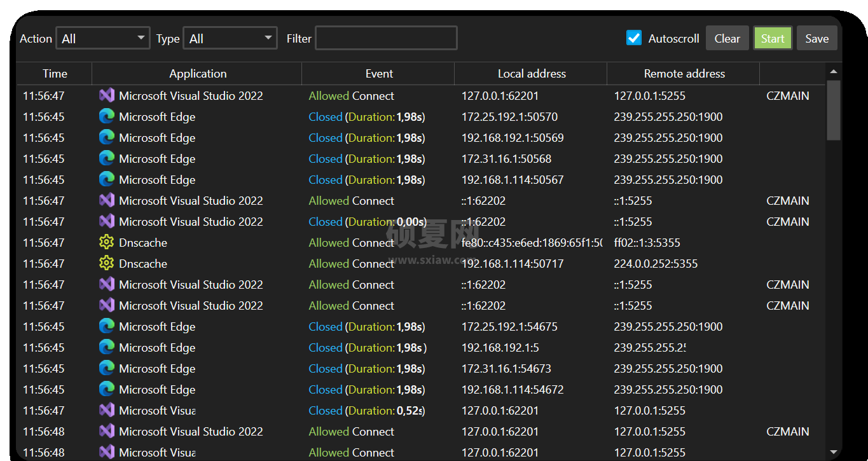The width and height of the screenshot is (868, 461).
Task: Open the Type dropdown
Action: (x=230, y=38)
